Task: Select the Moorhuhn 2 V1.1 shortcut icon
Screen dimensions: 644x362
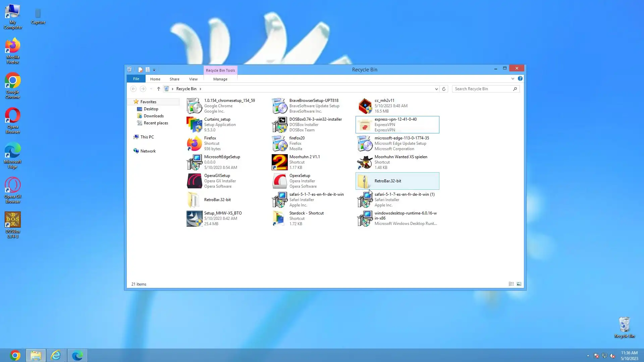Action: click(x=279, y=162)
